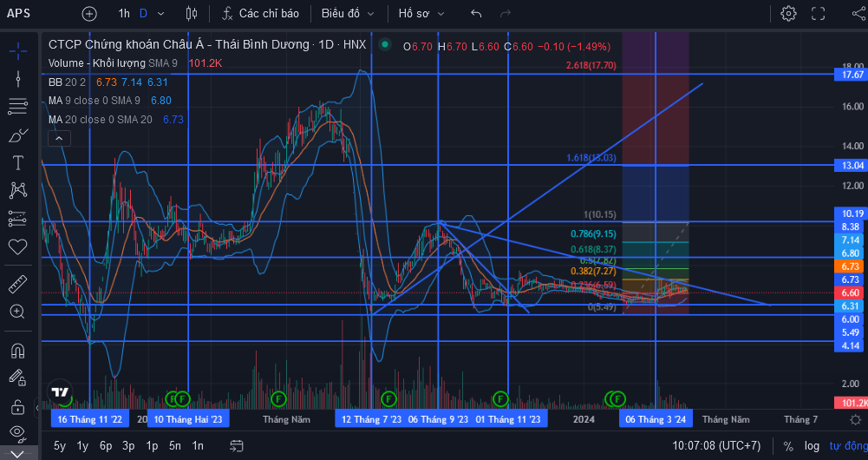Screen dimensions: 868x460
Task: Select the trend line drawing tool
Action: tap(17, 79)
